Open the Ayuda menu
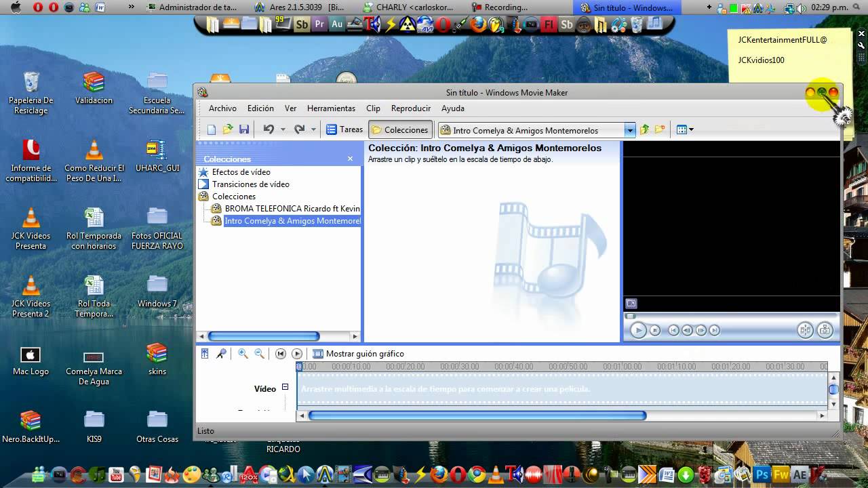 (x=453, y=108)
